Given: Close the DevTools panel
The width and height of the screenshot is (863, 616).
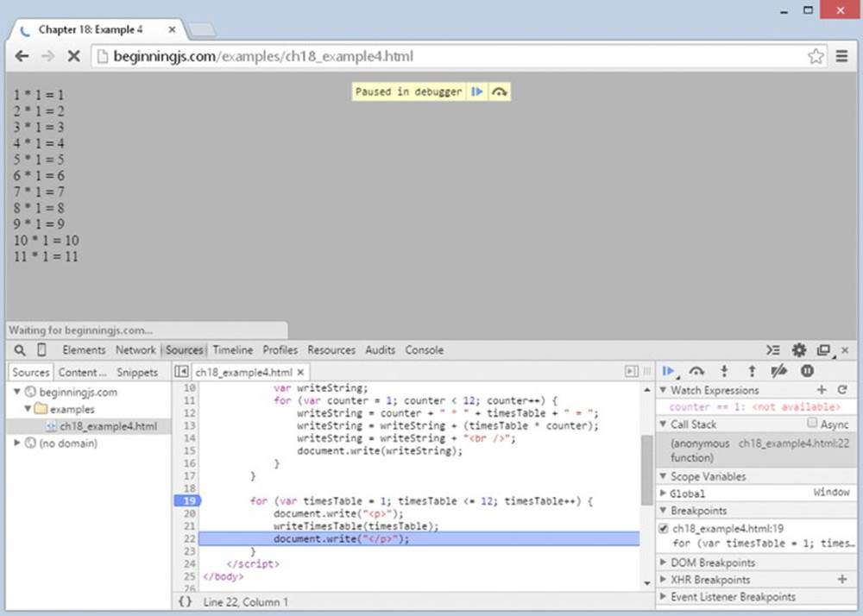Looking at the screenshot, I should [x=846, y=349].
